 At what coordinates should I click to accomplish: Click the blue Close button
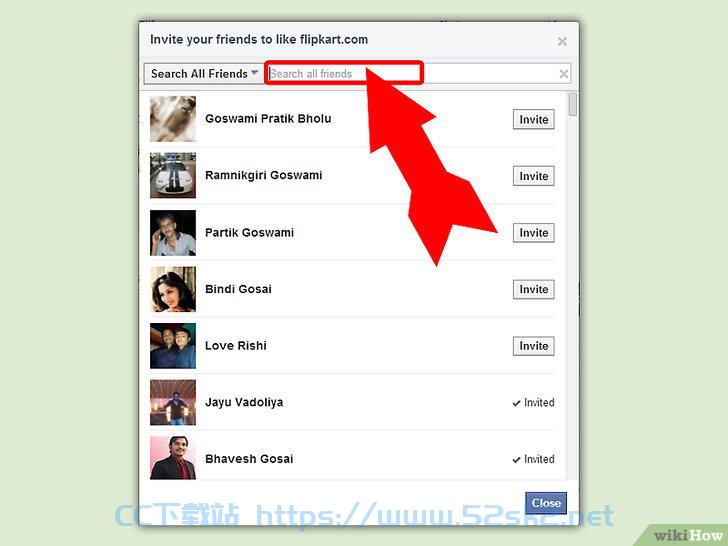click(546, 503)
